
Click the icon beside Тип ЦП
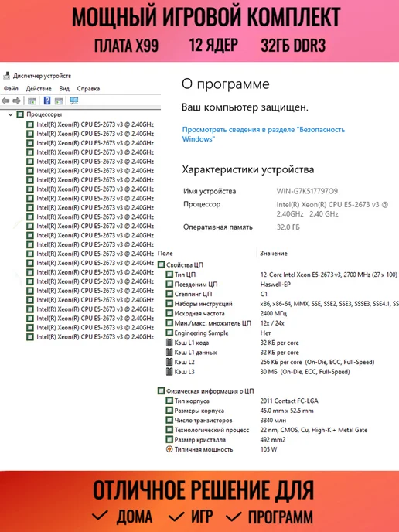169,275
